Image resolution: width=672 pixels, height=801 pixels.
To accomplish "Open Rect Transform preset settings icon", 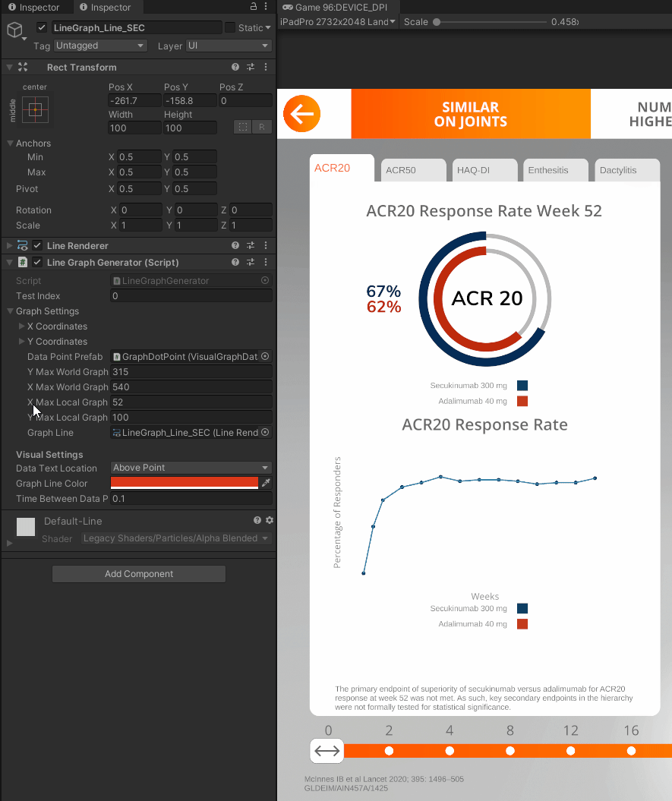I will [x=251, y=67].
